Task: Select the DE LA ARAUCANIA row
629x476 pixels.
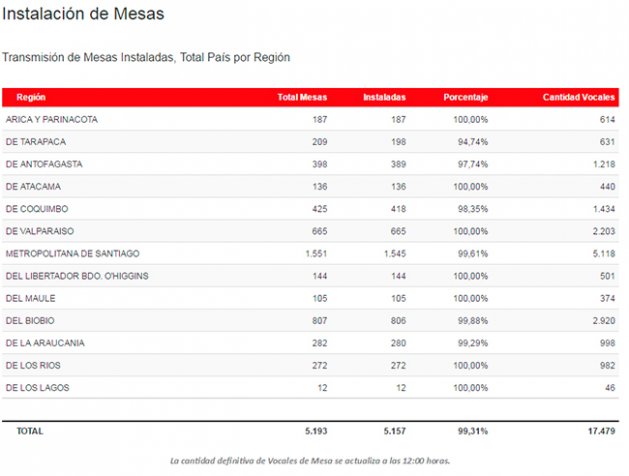Action: coord(45,342)
